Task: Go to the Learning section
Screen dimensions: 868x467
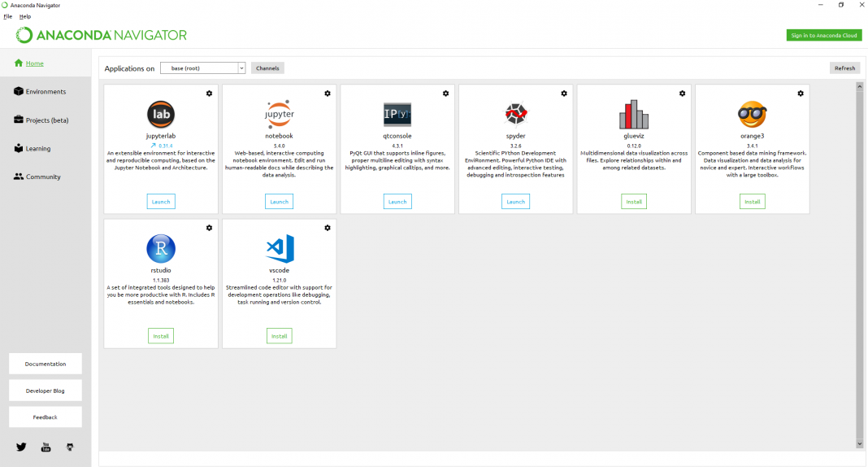Action: coord(37,149)
